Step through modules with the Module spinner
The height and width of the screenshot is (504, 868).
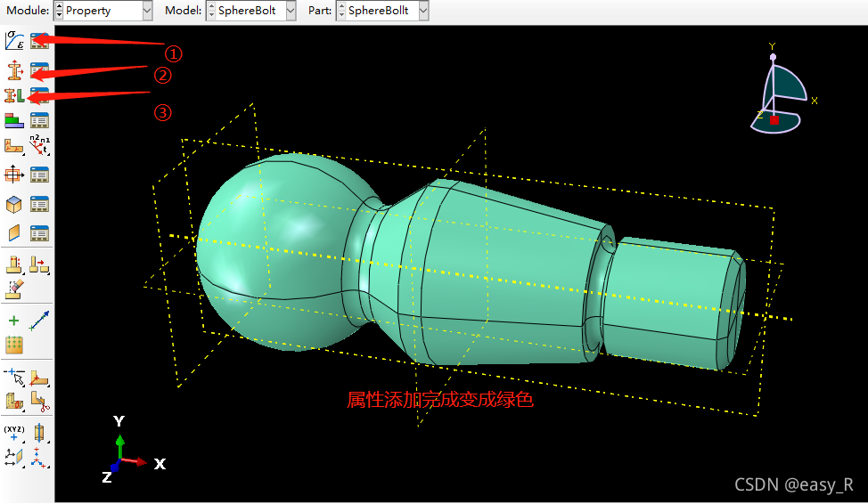point(59,11)
